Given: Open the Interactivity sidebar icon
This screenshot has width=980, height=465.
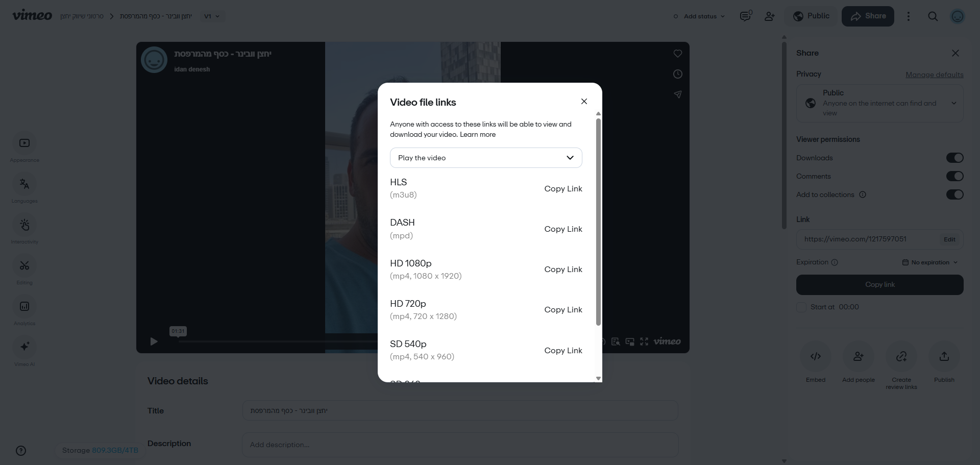Looking at the screenshot, I should coord(24,225).
